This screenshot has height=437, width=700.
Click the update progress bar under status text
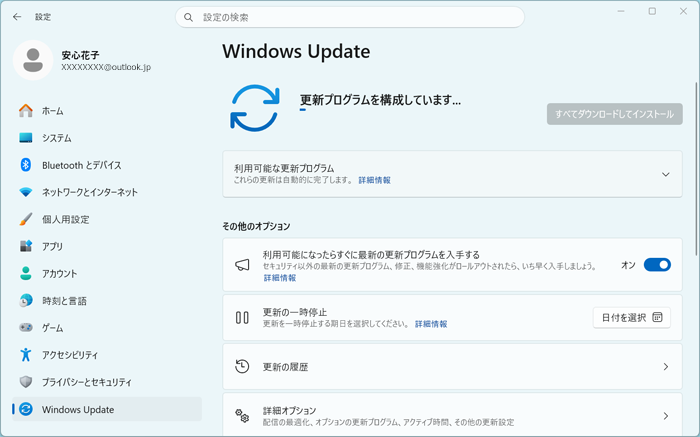click(x=303, y=110)
